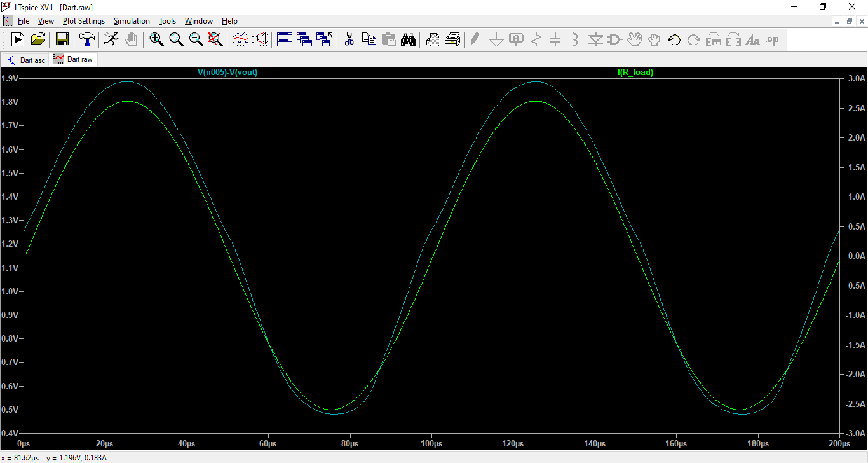
Task: Click the 0µs time axis label
Action: coord(24,443)
